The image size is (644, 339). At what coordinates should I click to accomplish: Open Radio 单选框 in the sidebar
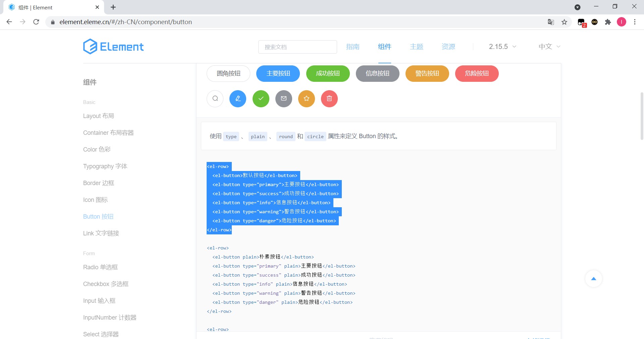tap(101, 267)
